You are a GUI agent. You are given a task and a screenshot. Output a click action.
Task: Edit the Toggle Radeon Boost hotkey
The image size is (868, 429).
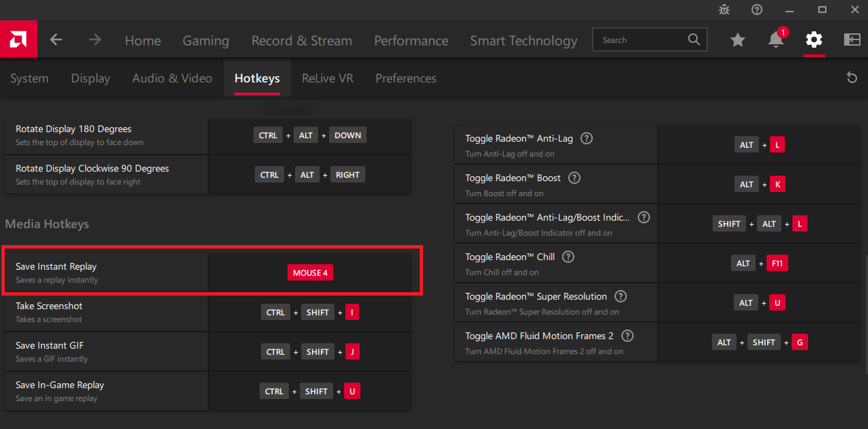click(x=760, y=185)
